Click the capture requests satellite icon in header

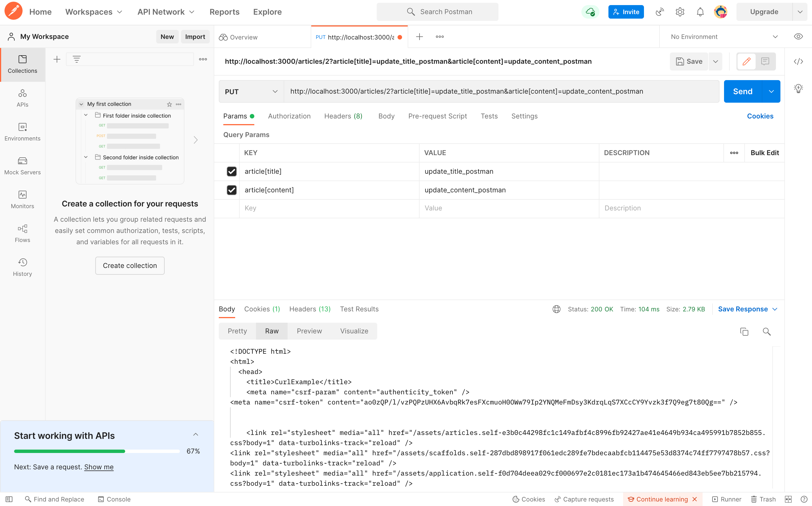(x=659, y=12)
